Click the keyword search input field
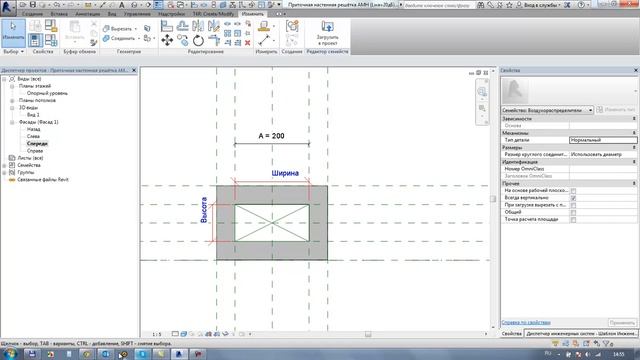The width and height of the screenshot is (640, 360). pyautogui.click(x=439, y=5)
